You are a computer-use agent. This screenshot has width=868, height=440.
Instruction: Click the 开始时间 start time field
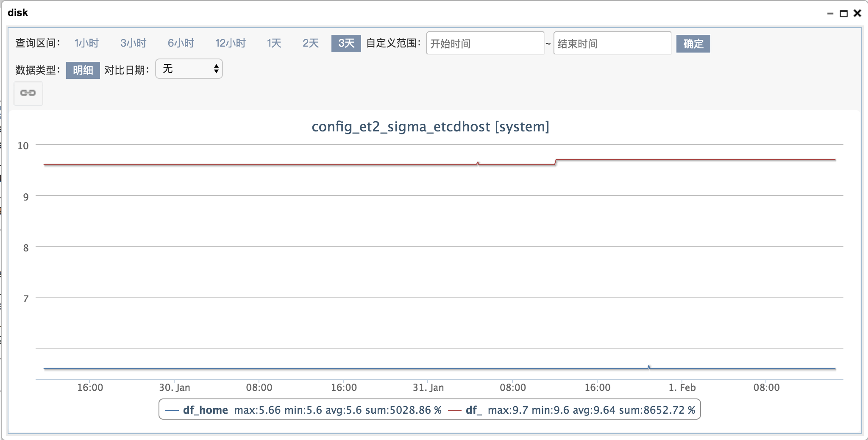485,43
